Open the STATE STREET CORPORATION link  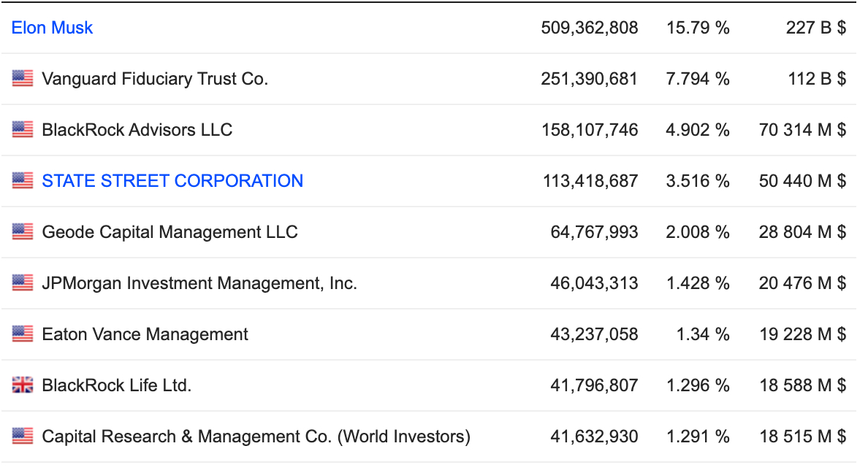point(172,181)
